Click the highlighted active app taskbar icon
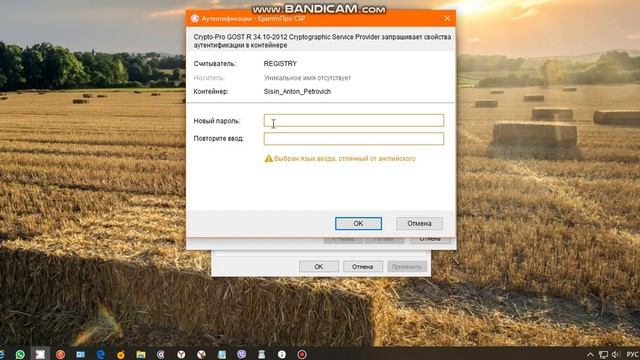 pos(40,354)
